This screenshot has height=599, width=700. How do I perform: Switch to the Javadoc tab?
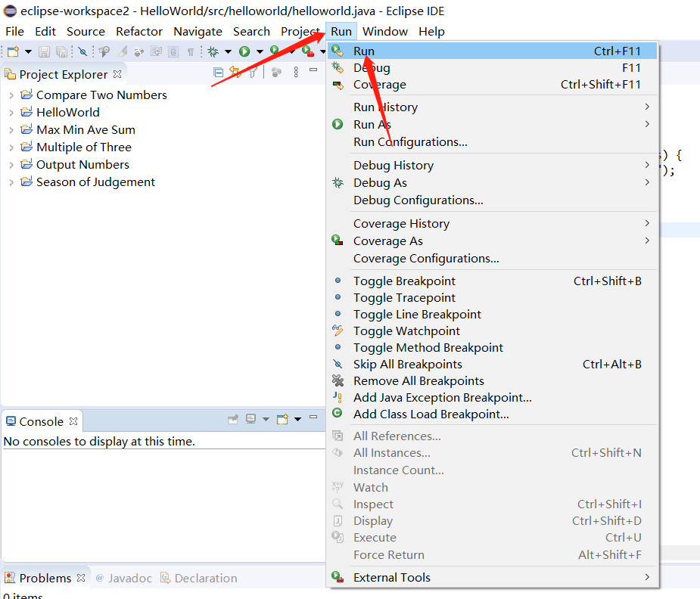(123, 578)
